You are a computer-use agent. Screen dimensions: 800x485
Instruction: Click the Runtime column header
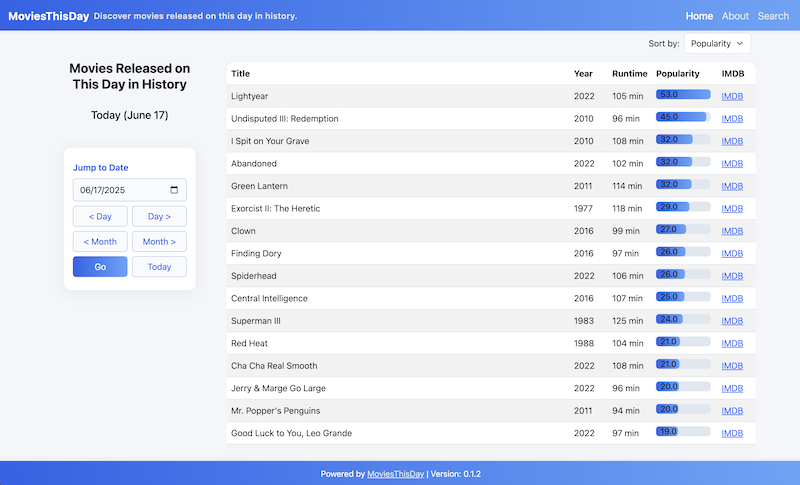[x=630, y=73]
